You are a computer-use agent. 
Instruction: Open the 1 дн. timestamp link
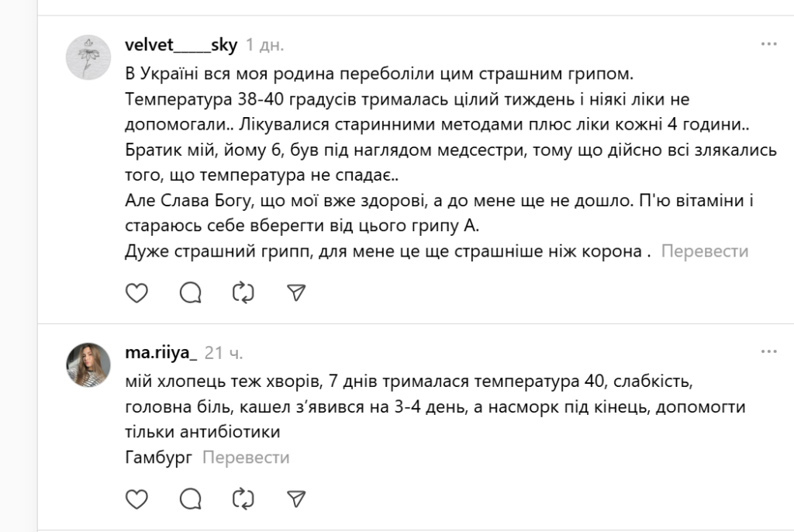pyautogui.click(x=264, y=44)
